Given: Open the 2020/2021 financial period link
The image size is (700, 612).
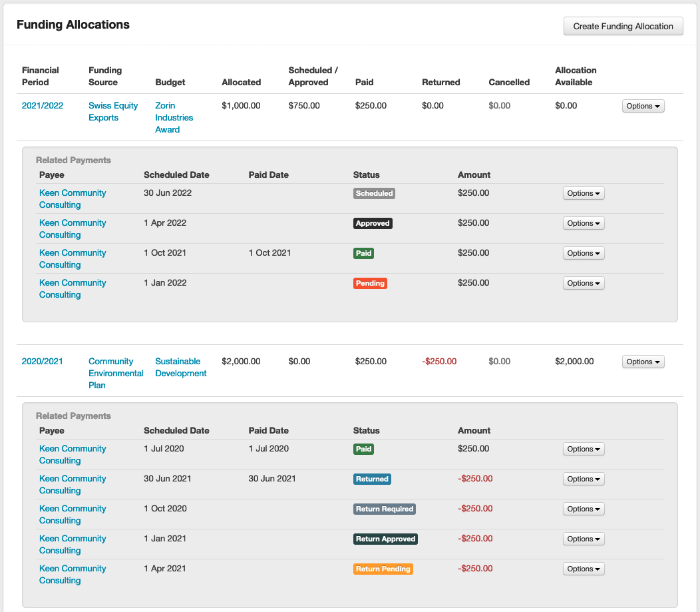Looking at the screenshot, I should point(43,361).
